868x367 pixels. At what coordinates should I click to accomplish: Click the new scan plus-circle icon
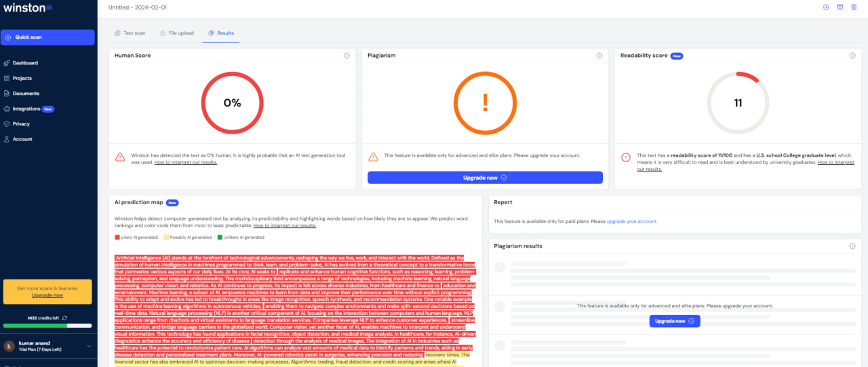click(x=826, y=7)
